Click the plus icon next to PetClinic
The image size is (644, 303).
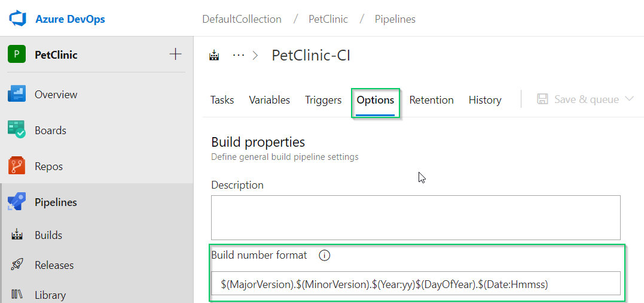[175, 54]
